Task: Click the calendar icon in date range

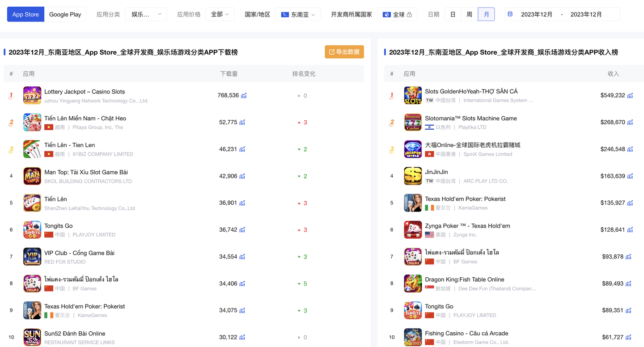Action: point(510,14)
